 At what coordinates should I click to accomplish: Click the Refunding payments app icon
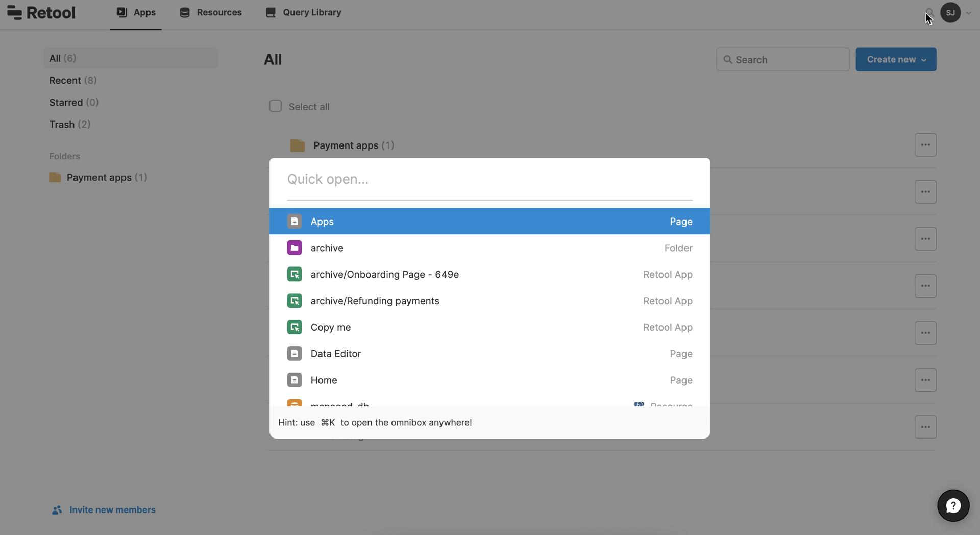coord(295,301)
